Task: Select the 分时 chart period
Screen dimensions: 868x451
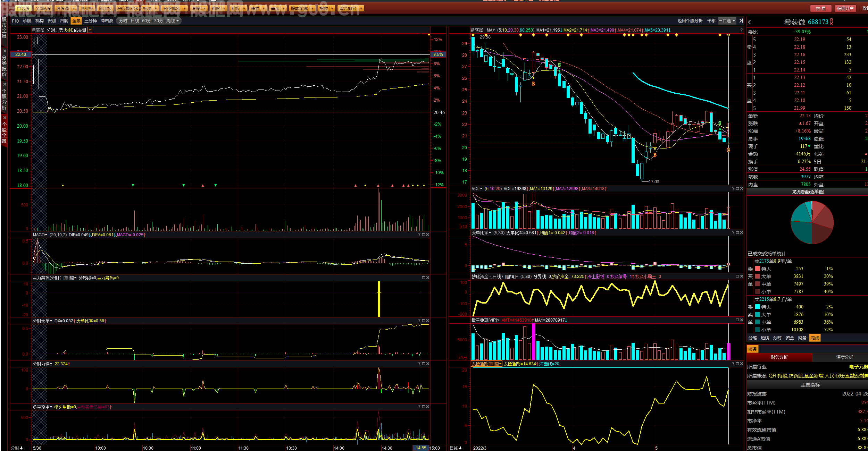Action: (x=123, y=21)
